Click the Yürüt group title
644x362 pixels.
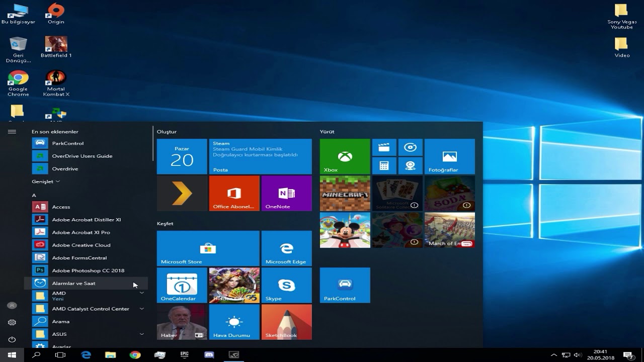coord(327,132)
